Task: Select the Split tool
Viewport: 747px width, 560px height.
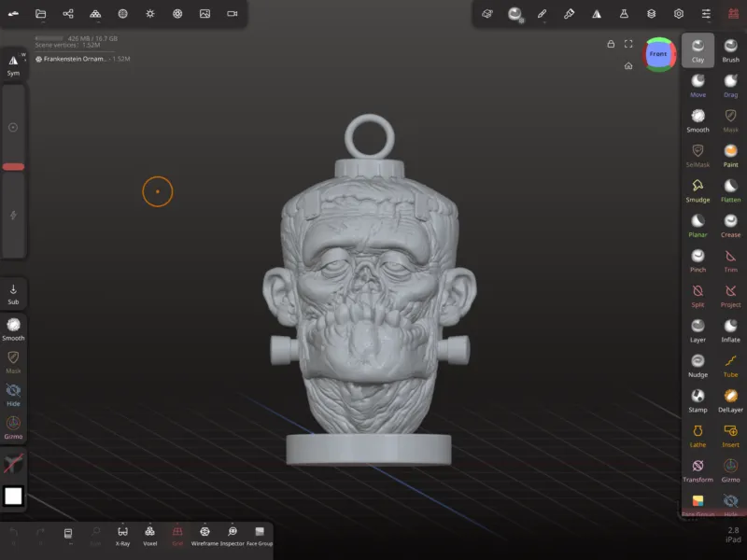Action: click(x=698, y=296)
